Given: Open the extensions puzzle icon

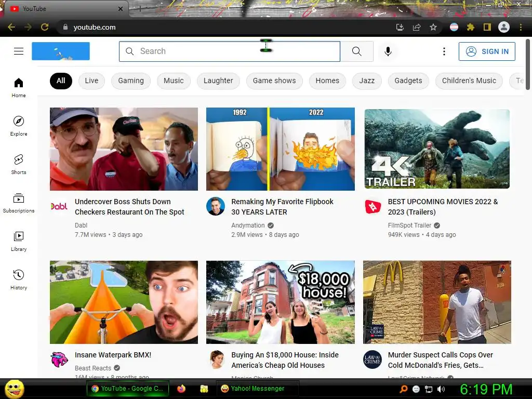Looking at the screenshot, I should pyautogui.click(x=471, y=27).
